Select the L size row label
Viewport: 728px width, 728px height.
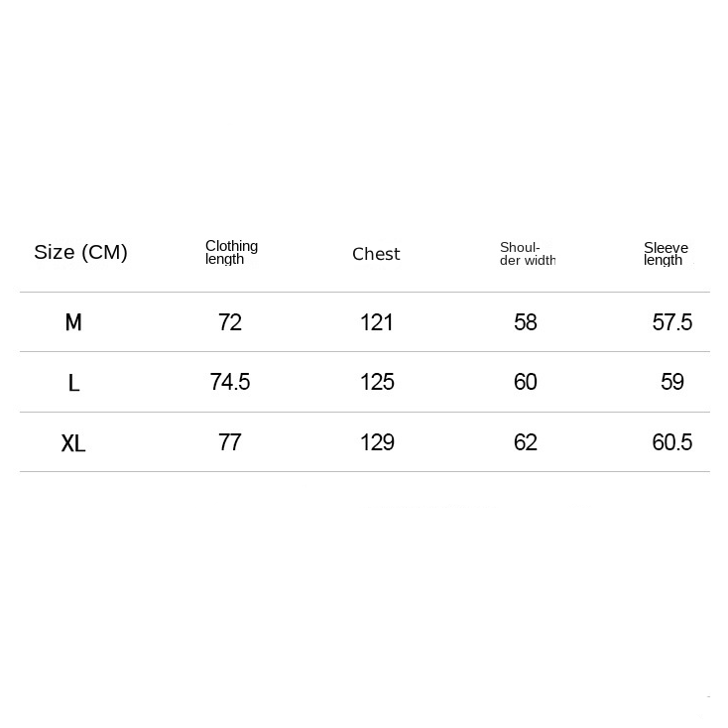coord(73,383)
